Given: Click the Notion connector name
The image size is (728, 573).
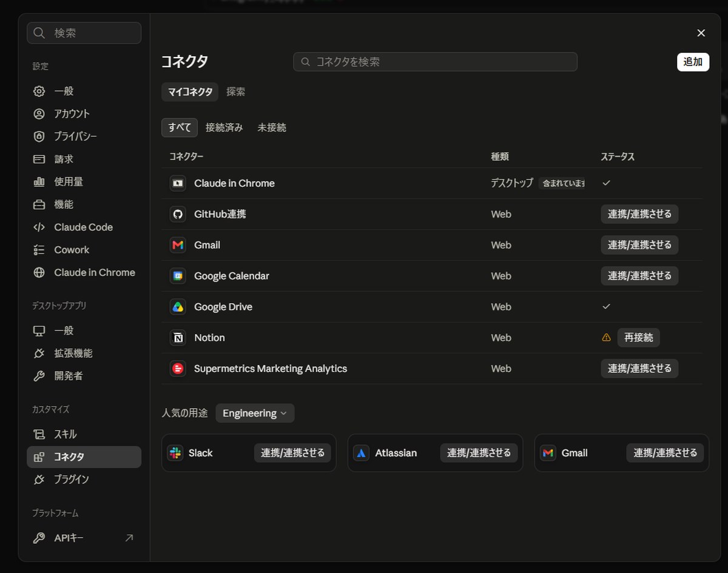Looking at the screenshot, I should (209, 338).
